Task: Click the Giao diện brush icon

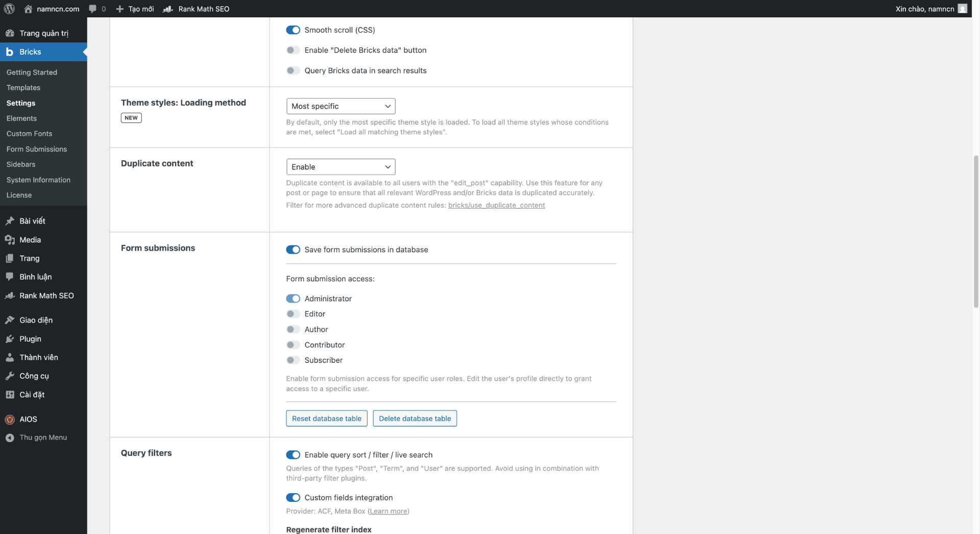Action: (10, 320)
